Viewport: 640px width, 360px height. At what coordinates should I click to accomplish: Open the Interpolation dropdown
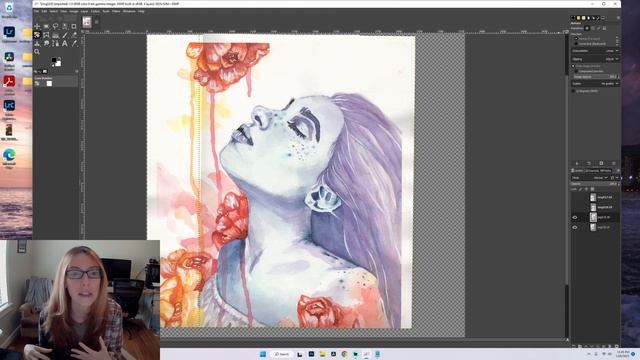[595, 51]
